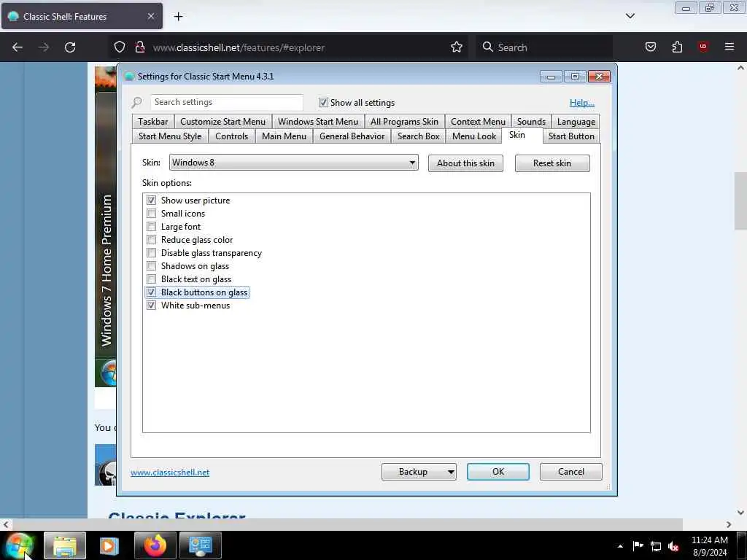The width and height of the screenshot is (747, 560).
Task: Click the browser address bar URL
Action: (239, 47)
